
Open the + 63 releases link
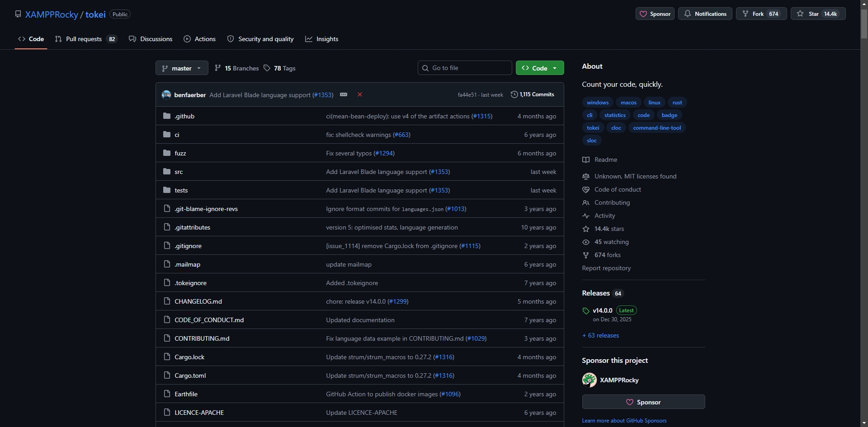coord(600,335)
